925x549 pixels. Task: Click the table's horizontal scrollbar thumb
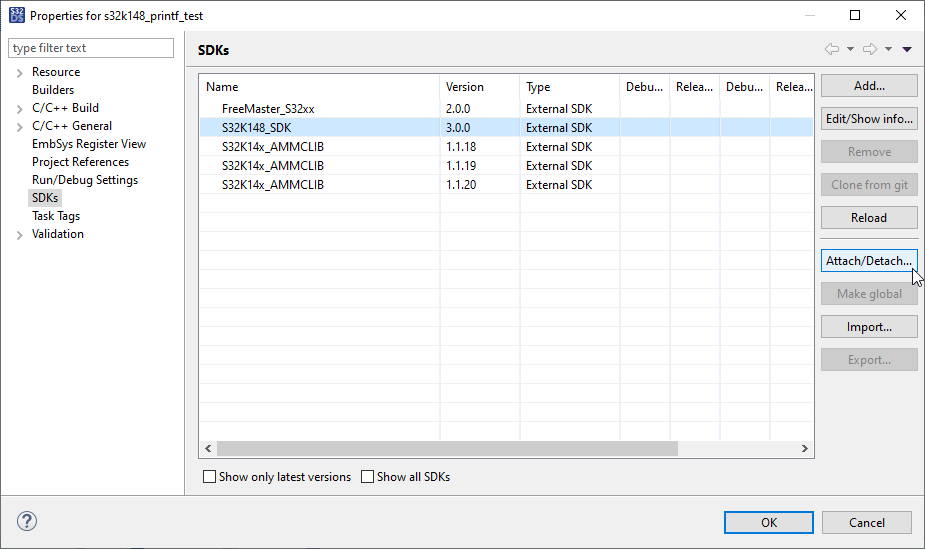coord(448,448)
